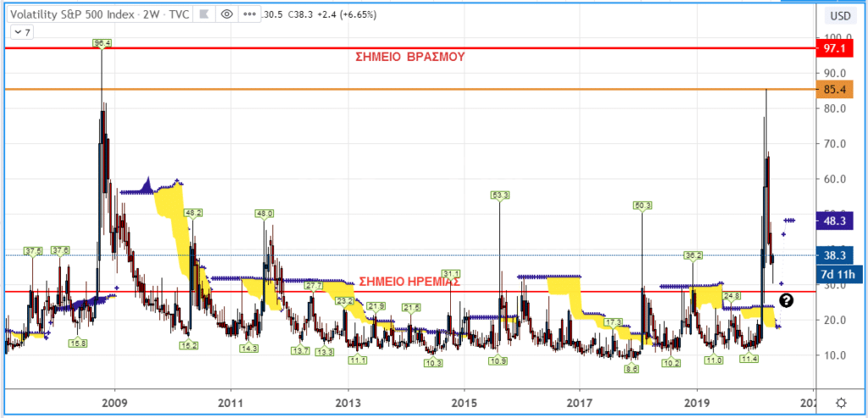The height and width of the screenshot is (418, 868).
Task: Click the 10.9 pivot low label
Action: [x=497, y=360]
